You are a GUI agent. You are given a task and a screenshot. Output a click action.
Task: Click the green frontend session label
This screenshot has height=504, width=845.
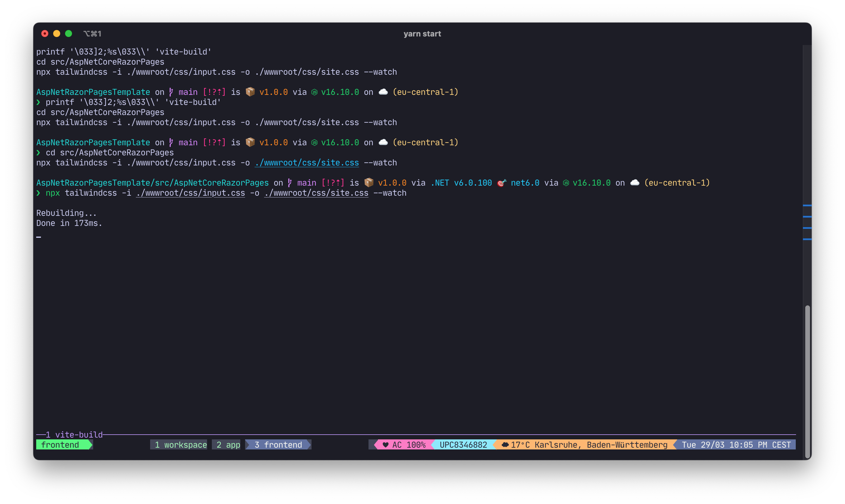pos(60,445)
